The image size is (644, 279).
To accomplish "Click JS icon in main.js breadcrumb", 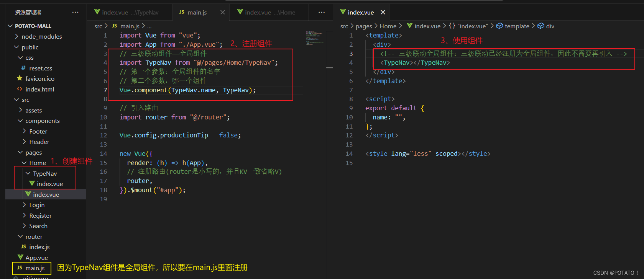I will pyautogui.click(x=115, y=26).
